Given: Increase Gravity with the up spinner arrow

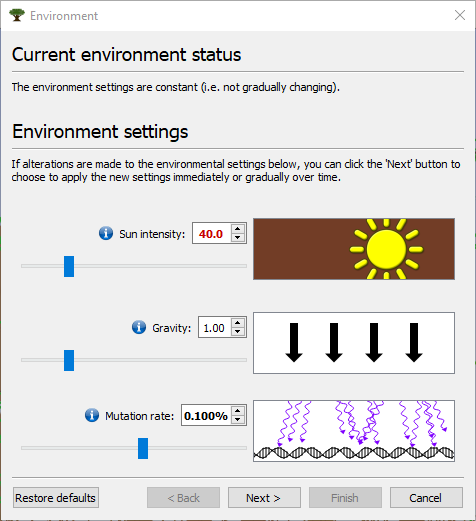Looking at the screenshot, I should [x=238, y=323].
